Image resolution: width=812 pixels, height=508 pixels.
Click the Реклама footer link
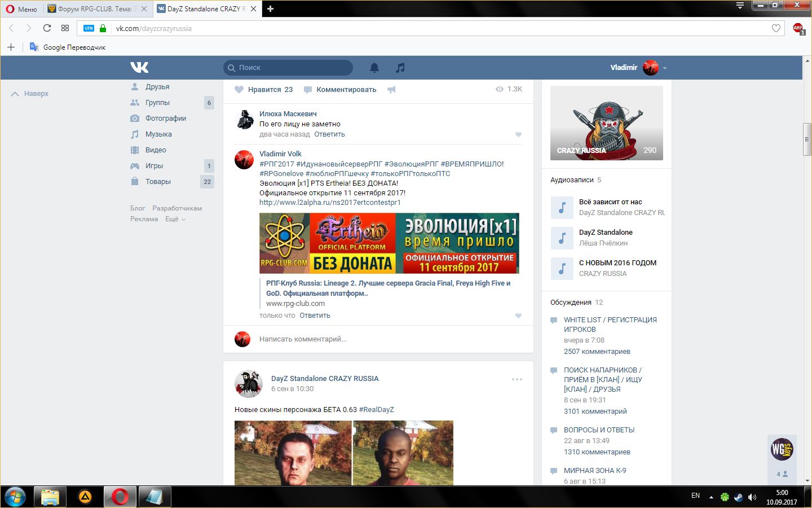[x=144, y=219]
